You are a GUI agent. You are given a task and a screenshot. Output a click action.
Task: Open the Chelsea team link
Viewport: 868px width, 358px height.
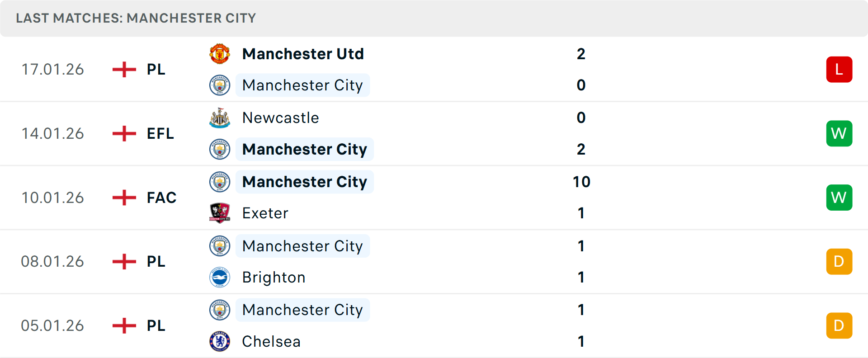point(271,341)
